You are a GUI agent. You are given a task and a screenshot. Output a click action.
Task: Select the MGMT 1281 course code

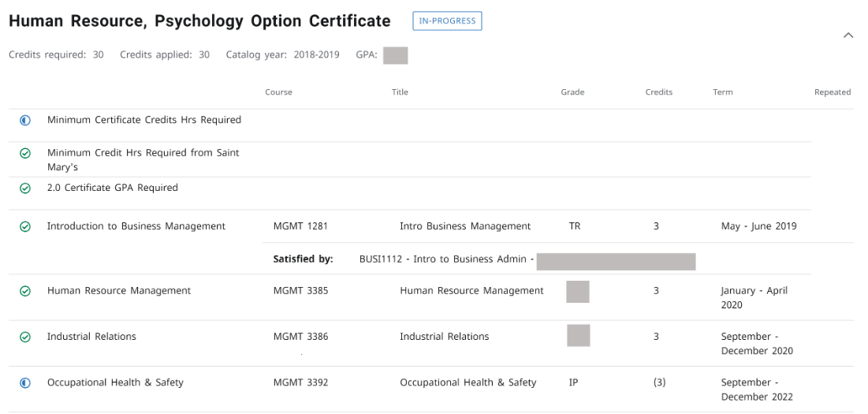[x=300, y=226]
